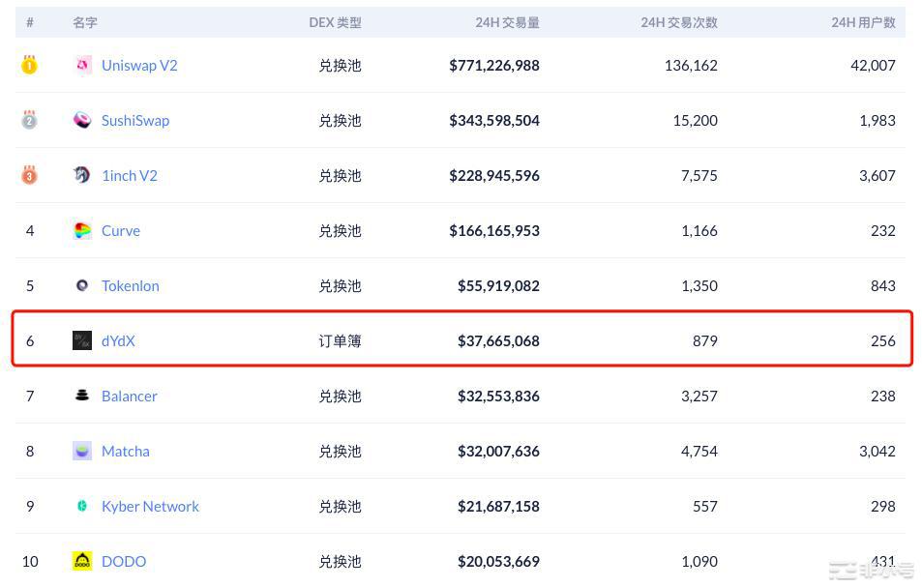Screen dimensions: 922x588
Task: Click the Uniswap V2 unicorn logo icon
Action: point(82,65)
